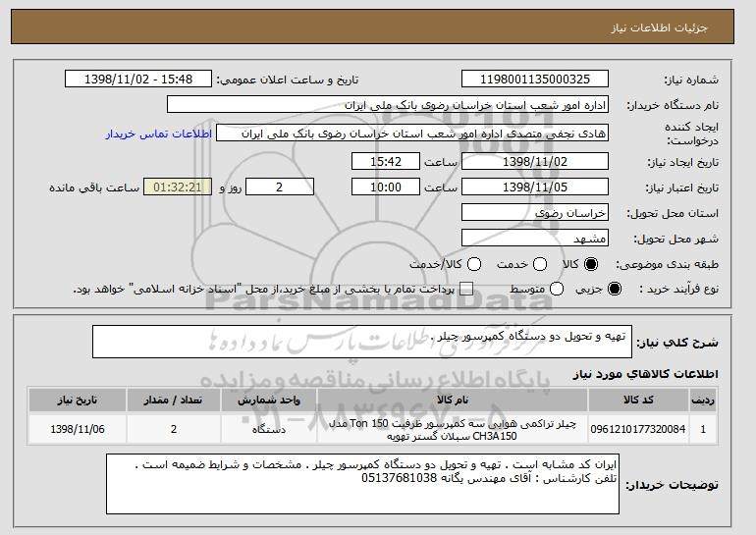Choose the متوسط purchase process option
The height and width of the screenshot is (535, 756).
[557, 289]
